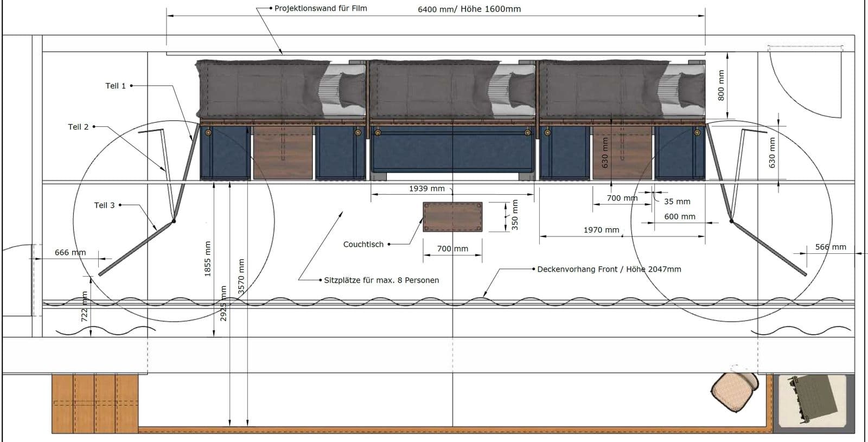
Task: Select the '35 mm' dimension label
Action: 677,201
